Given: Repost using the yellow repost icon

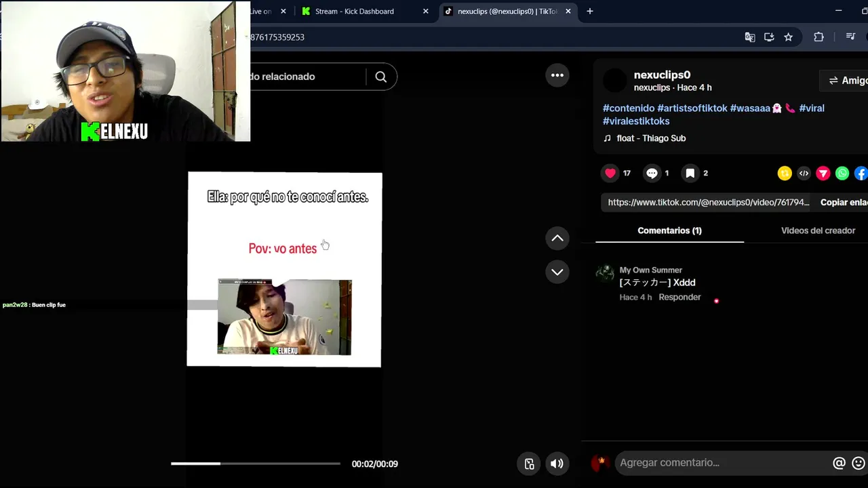Looking at the screenshot, I should pyautogui.click(x=785, y=174).
